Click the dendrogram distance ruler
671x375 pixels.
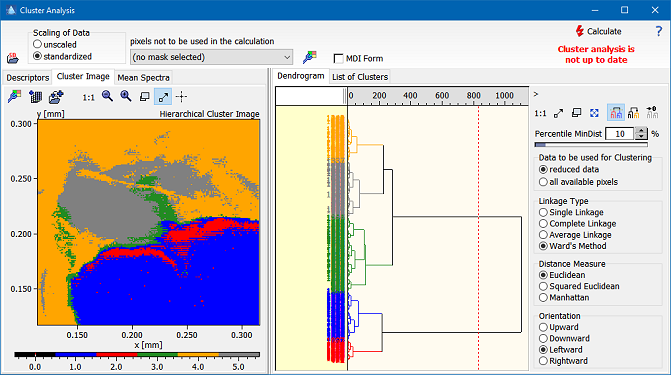point(438,96)
